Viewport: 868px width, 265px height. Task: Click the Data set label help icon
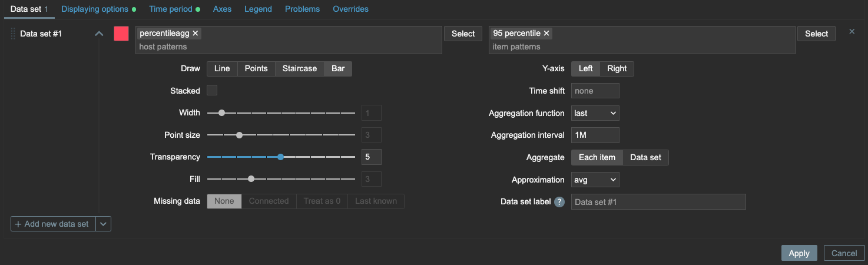559,202
